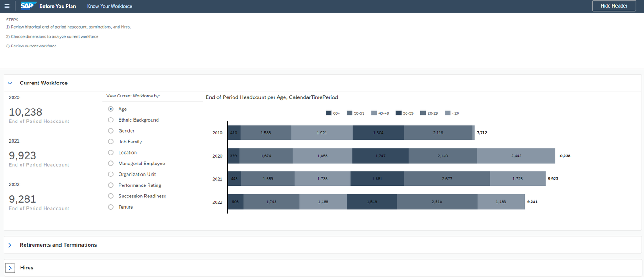Click the 60+ legend swatch
The width and height of the screenshot is (644, 277).
pyautogui.click(x=328, y=113)
